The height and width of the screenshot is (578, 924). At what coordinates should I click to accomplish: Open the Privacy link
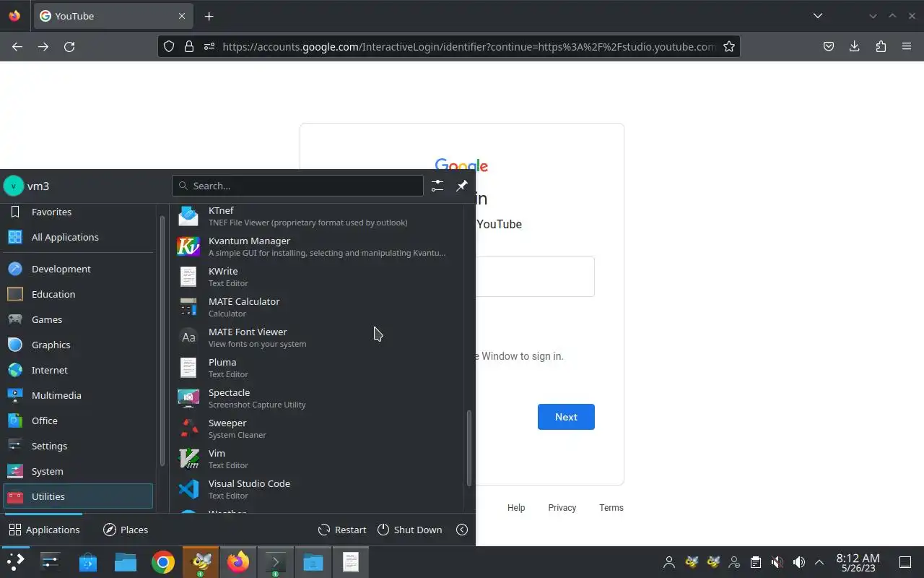point(562,508)
